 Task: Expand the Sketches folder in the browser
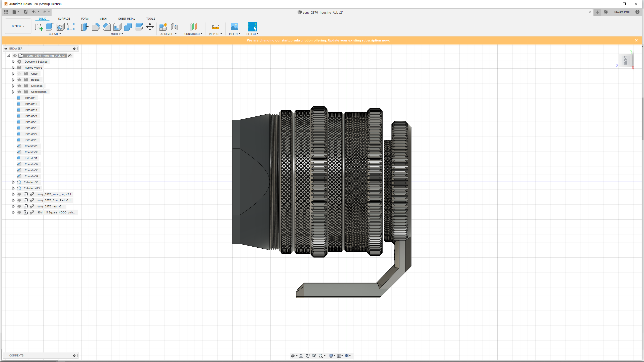pos(13,86)
